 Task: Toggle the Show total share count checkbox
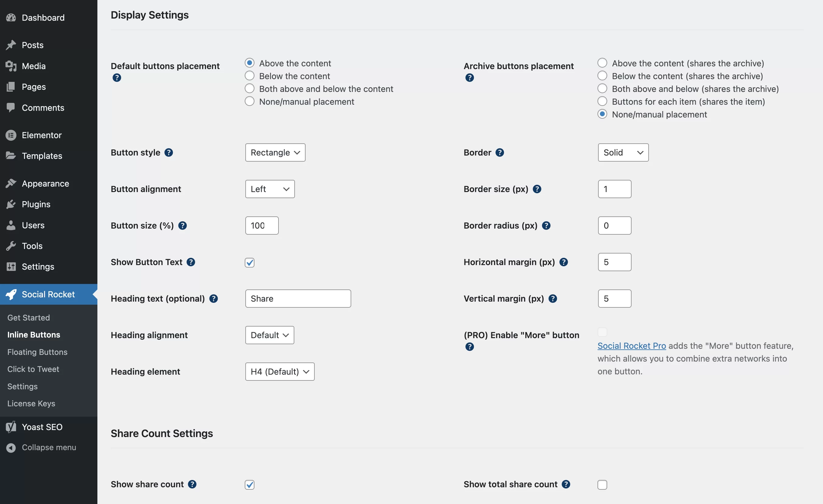(602, 484)
